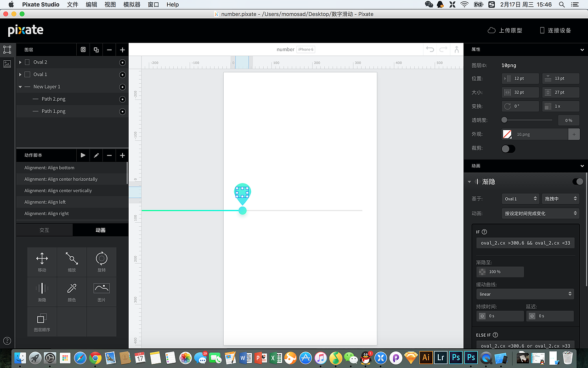The width and height of the screenshot is (588, 368).
Task: Click the 上传原型 button
Action: (x=506, y=30)
